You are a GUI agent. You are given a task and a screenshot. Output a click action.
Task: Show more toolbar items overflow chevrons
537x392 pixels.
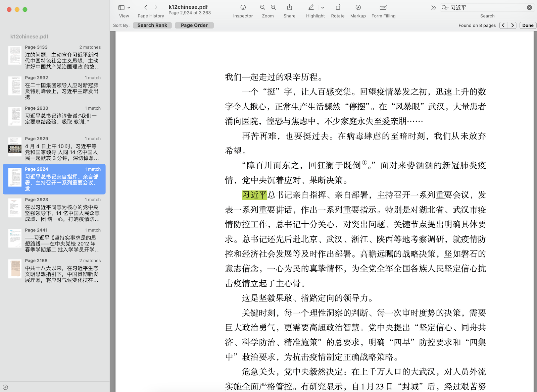pos(433,7)
